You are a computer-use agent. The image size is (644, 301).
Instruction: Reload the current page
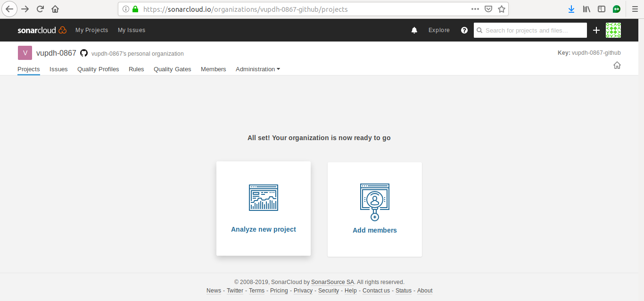pyautogui.click(x=40, y=9)
